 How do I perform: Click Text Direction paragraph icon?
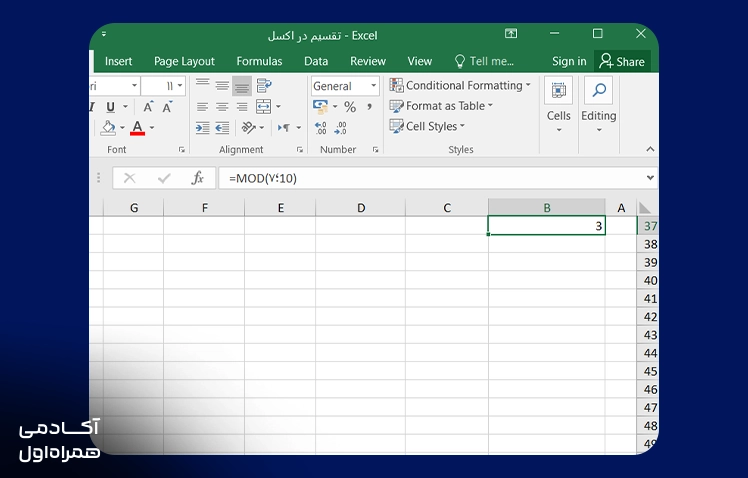click(284, 127)
